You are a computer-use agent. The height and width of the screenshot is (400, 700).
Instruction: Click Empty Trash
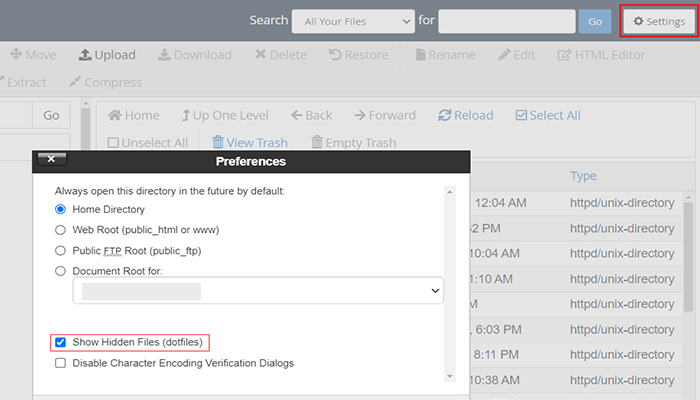354,142
